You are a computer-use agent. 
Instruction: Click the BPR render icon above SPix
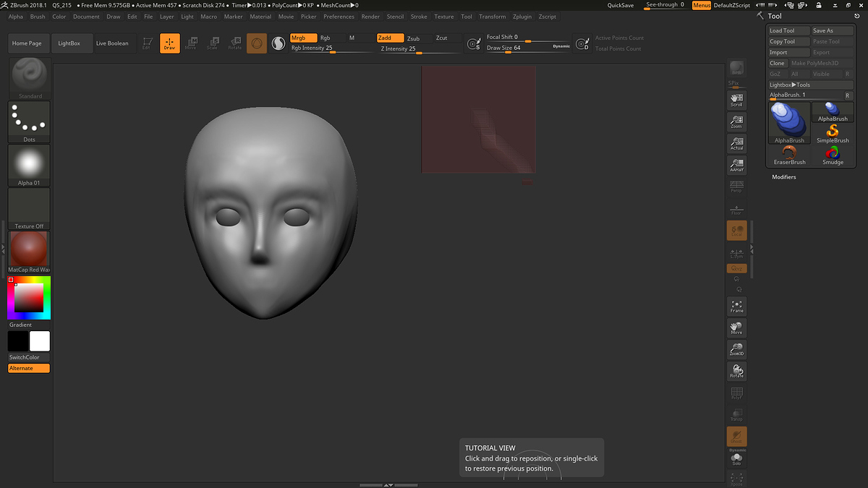coord(736,68)
